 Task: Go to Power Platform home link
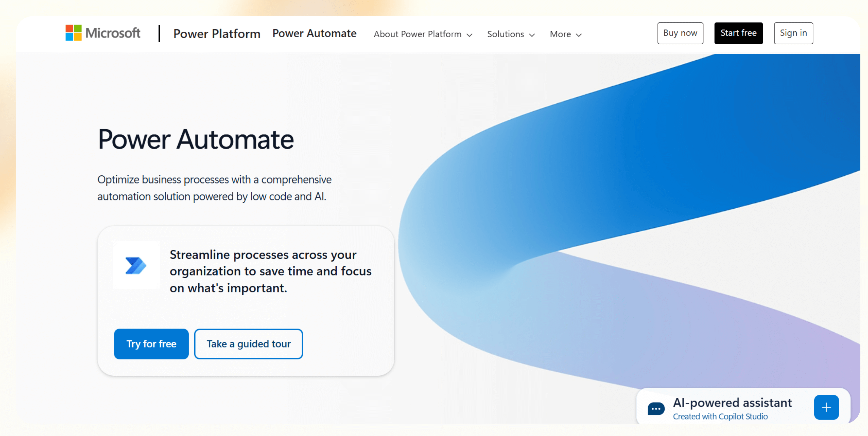[217, 34]
